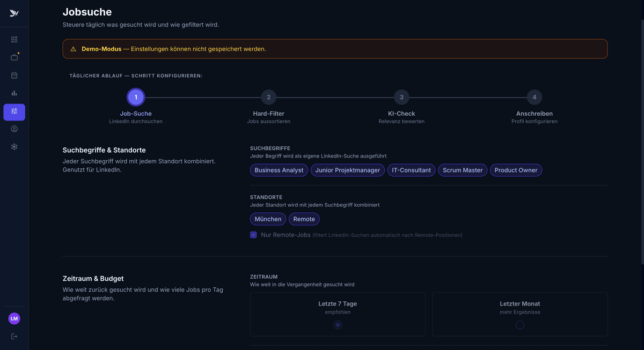
Task: Go to step 4 Anschreiben
Action: 534,98
